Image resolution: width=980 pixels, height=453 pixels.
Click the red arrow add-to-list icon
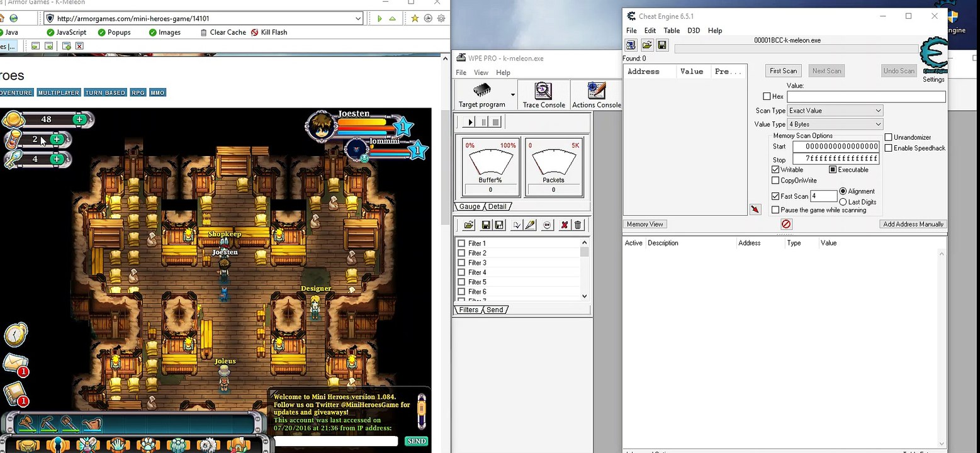point(755,210)
